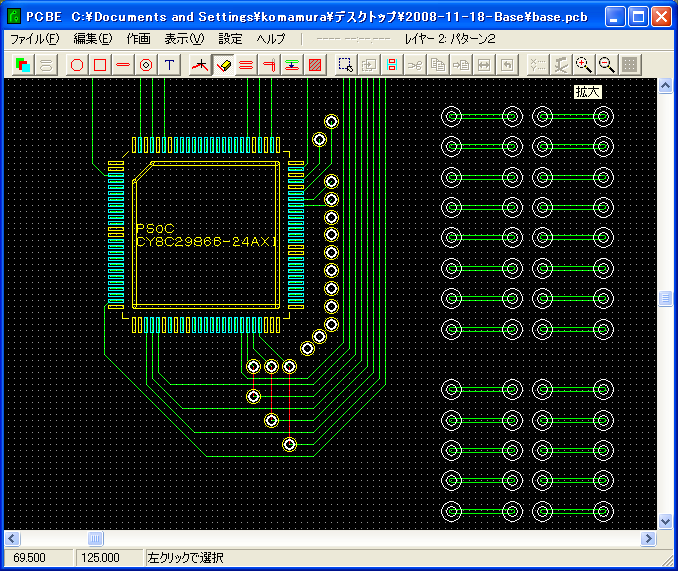Click the eraser tool icon

(x=223, y=65)
